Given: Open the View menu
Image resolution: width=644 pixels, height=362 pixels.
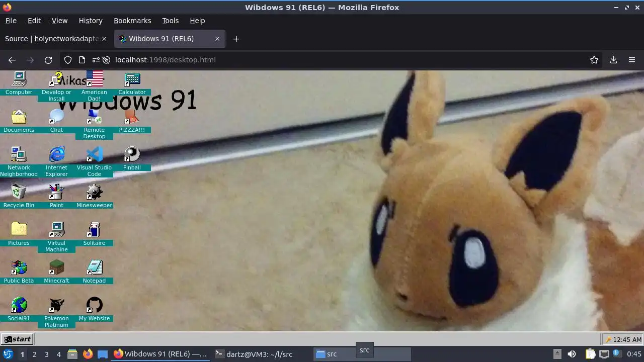Looking at the screenshot, I should coord(59,21).
